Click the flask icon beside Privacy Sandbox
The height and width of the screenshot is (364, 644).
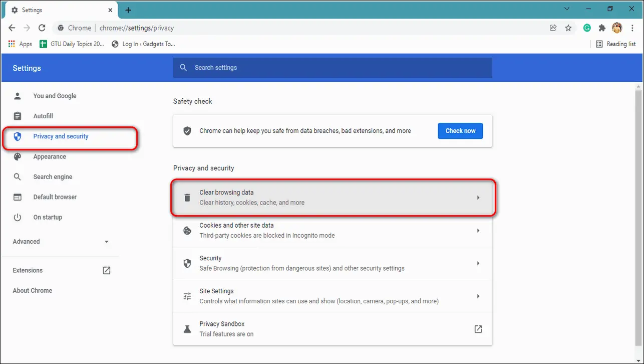[187, 329]
